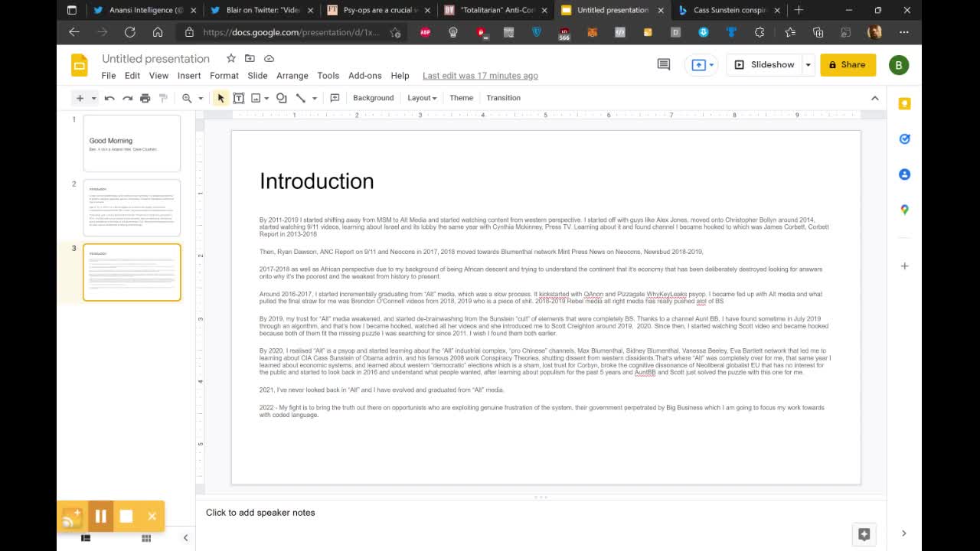Open the last edit history link

tap(480, 76)
